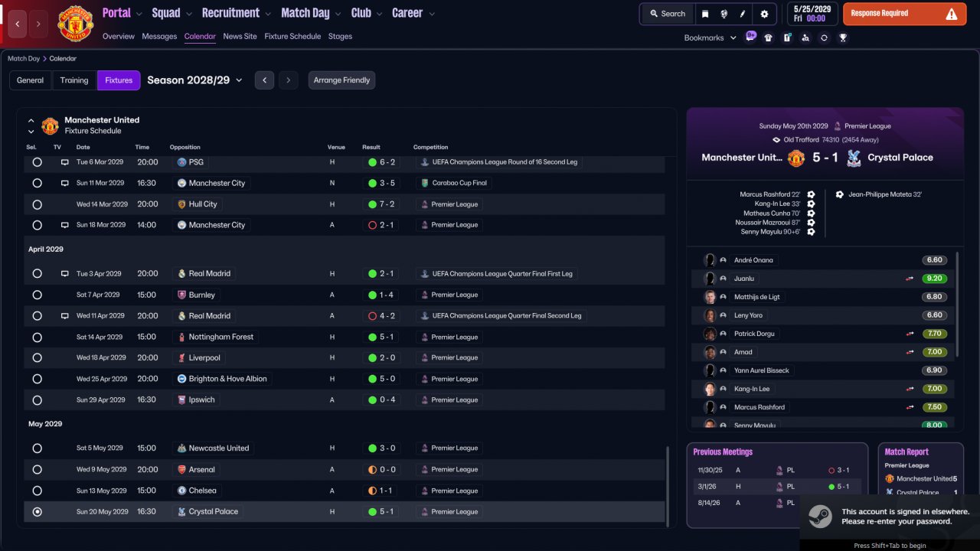Image resolution: width=980 pixels, height=551 pixels.
Task: Click the Newcastle United badge in fixture list
Action: [181, 448]
